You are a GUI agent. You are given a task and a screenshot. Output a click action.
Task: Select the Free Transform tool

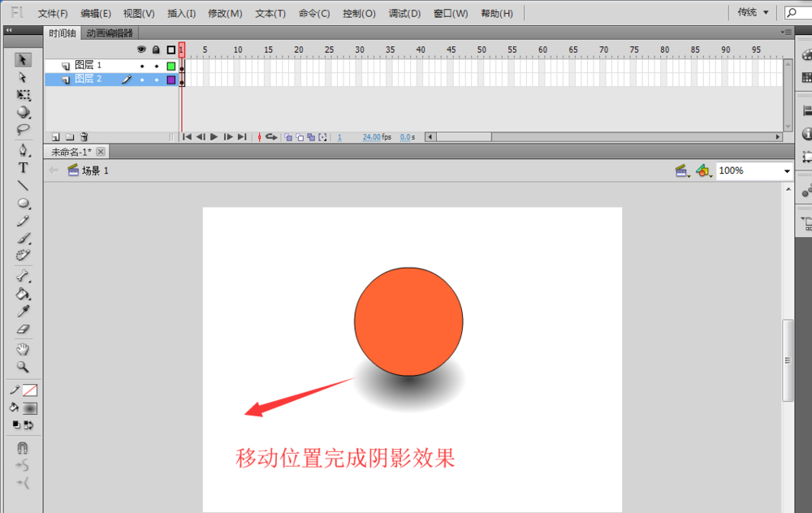click(23, 95)
